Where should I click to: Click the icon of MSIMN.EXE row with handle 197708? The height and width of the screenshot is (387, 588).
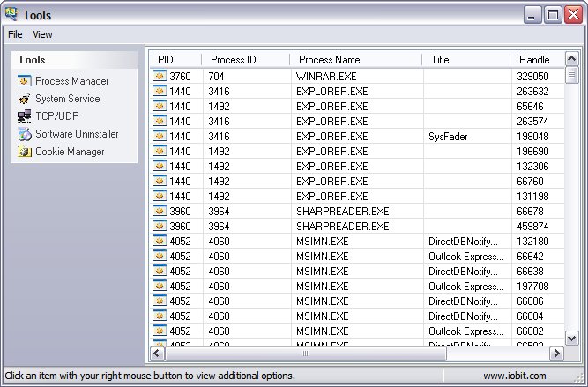pos(160,286)
